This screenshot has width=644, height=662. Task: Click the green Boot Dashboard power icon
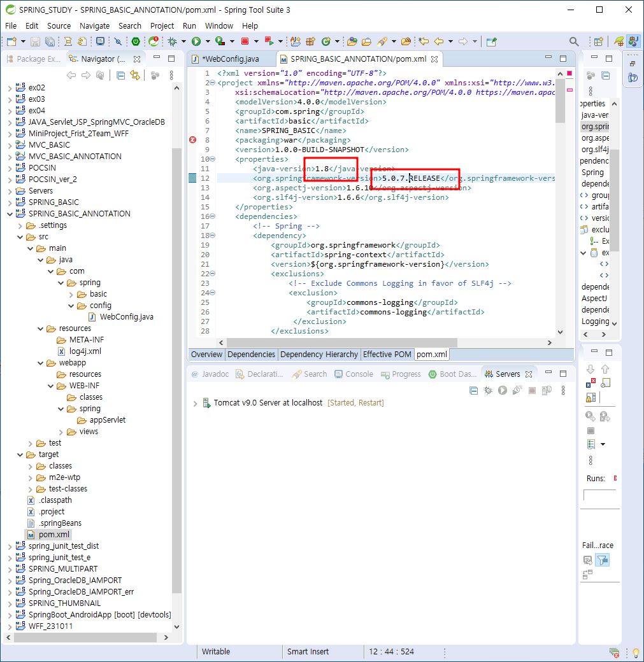(136, 41)
